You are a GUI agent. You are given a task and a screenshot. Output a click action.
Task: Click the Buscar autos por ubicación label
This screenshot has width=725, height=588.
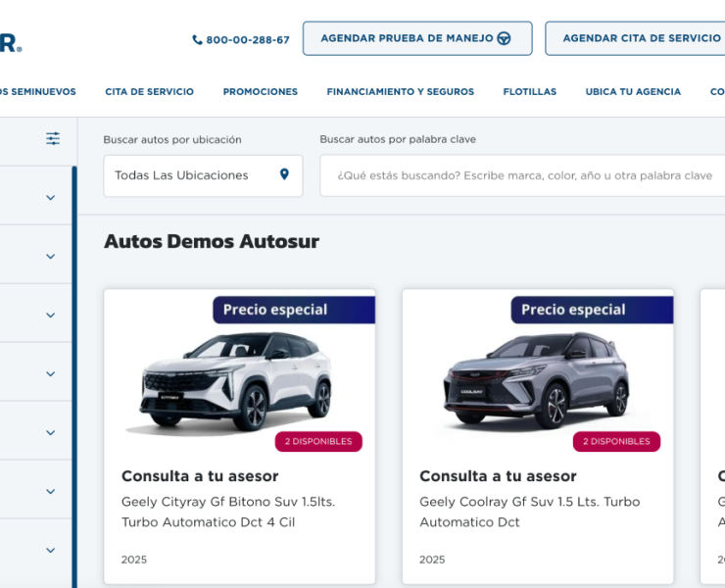(172, 140)
